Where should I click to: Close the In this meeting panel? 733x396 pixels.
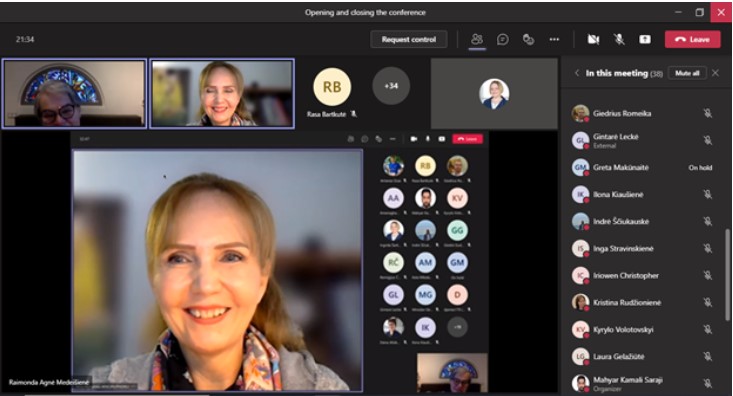pyautogui.click(x=715, y=73)
